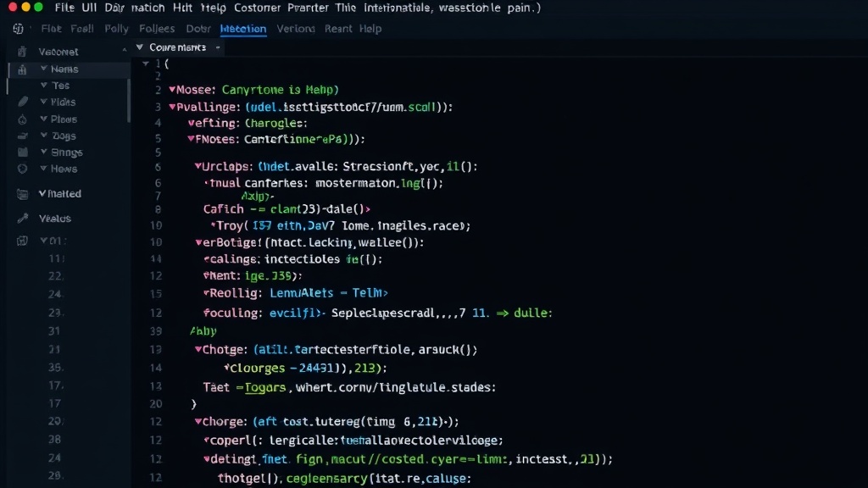
Task: Click the wrench icon beside Vealus
Action: pos(23,219)
